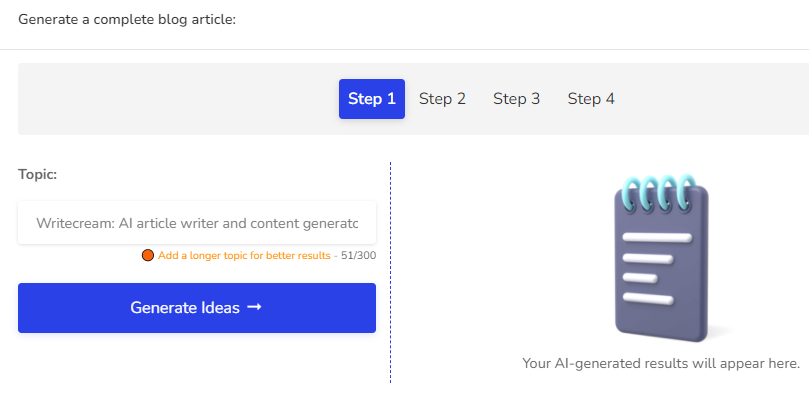This screenshot has width=809, height=407.
Task: Click the 51/300 character counter
Action: [359, 255]
